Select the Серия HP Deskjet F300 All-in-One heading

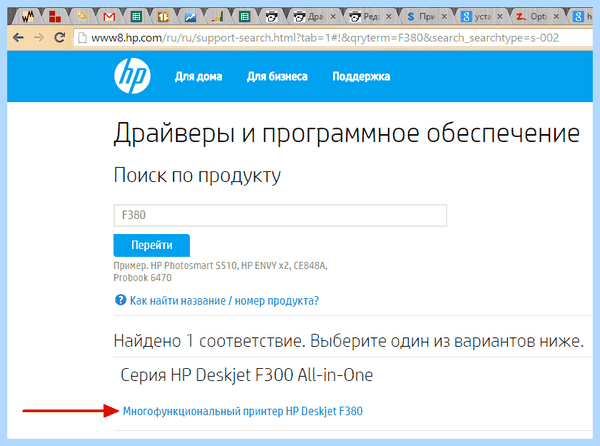point(246,375)
